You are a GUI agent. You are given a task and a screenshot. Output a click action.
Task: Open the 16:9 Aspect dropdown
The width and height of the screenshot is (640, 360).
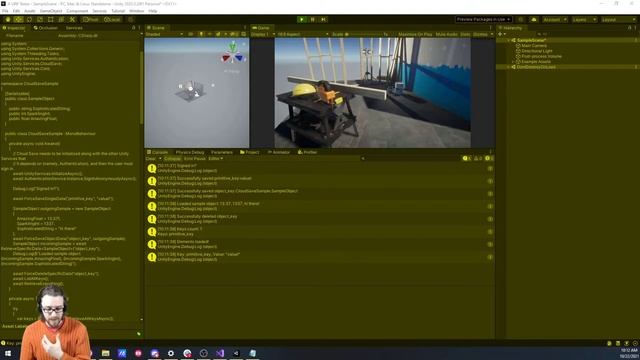[302, 34]
